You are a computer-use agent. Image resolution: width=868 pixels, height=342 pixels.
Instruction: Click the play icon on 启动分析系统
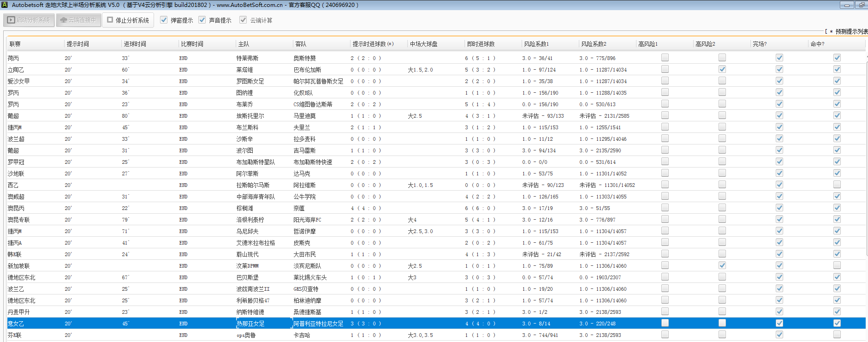pos(11,20)
